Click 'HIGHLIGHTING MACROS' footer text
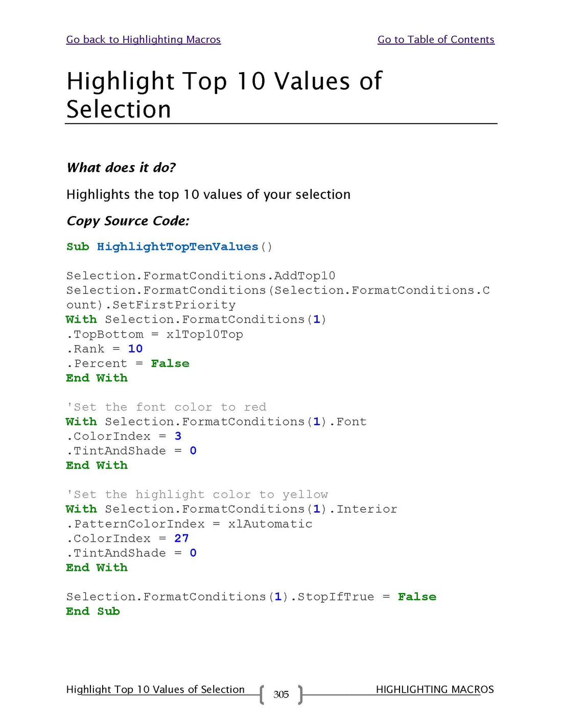This screenshot has height=728, width=562. coord(434,689)
